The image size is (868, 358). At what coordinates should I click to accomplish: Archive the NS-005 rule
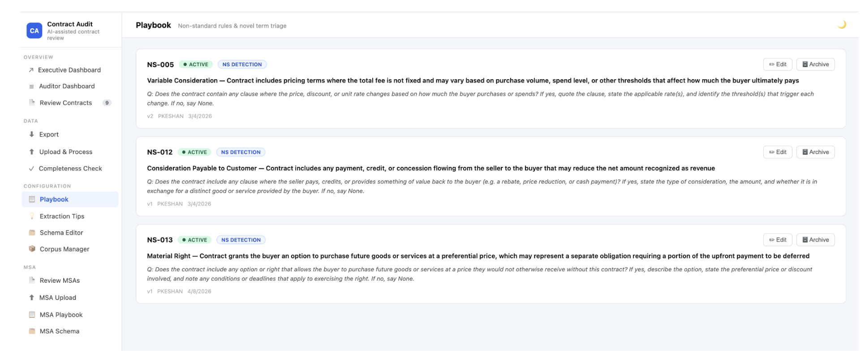tap(815, 64)
